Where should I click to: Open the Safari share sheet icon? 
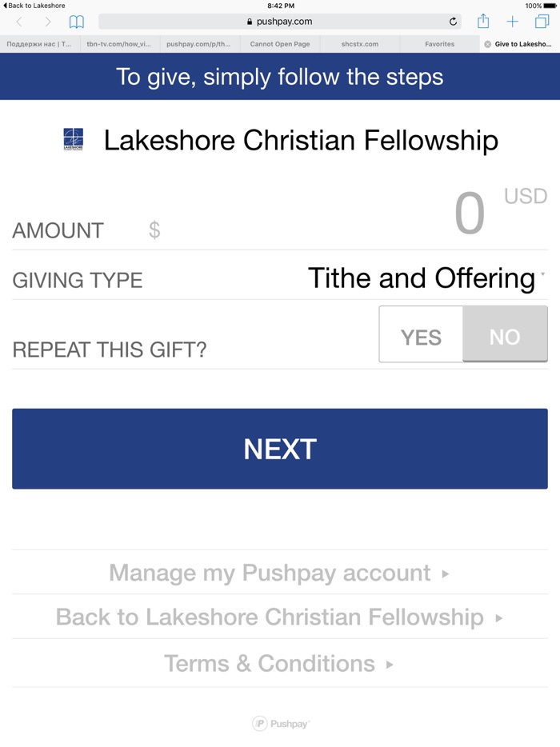pyautogui.click(x=483, y=22)
